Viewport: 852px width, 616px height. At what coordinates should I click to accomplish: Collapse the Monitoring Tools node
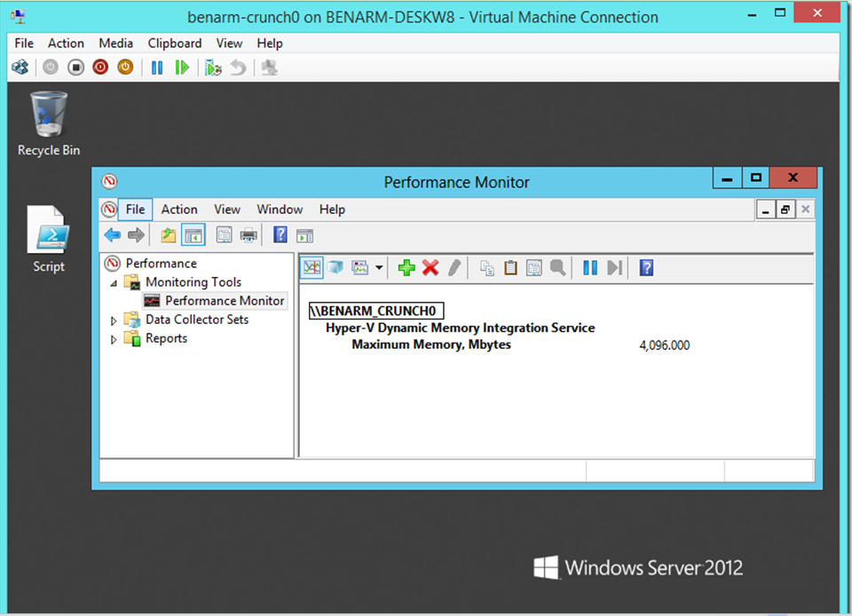point(114,282)
